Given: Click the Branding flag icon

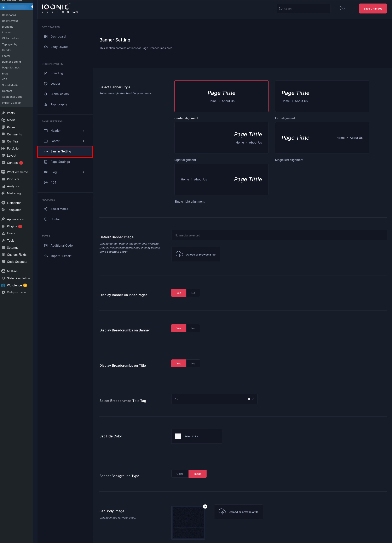Looking at the screenshot, I should [x=46, y=73].
